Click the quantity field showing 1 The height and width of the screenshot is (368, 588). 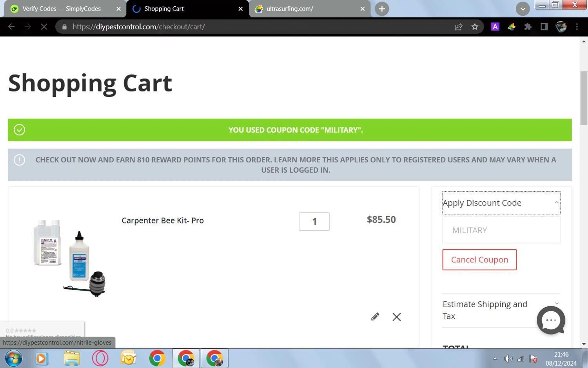click(x=314, y=222)
